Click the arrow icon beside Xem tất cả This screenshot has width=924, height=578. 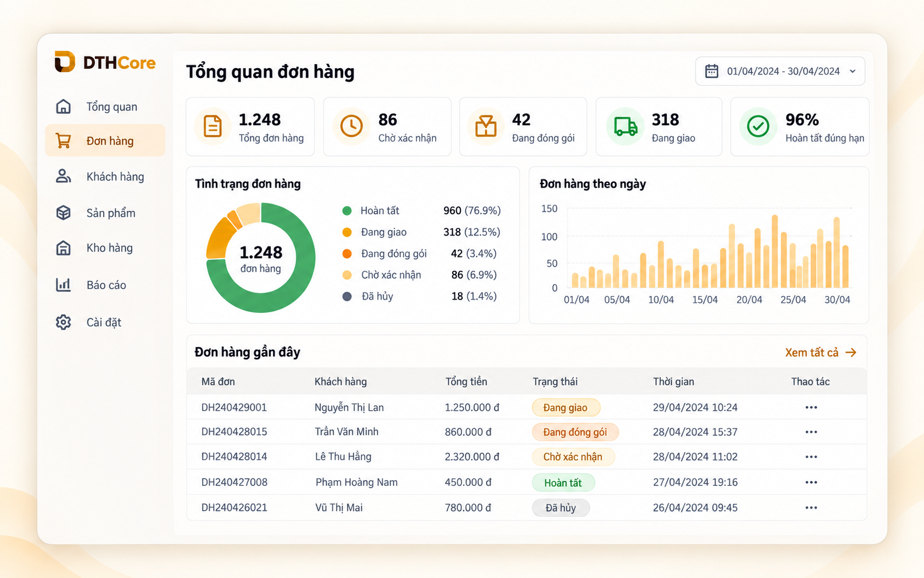(851, 353)
